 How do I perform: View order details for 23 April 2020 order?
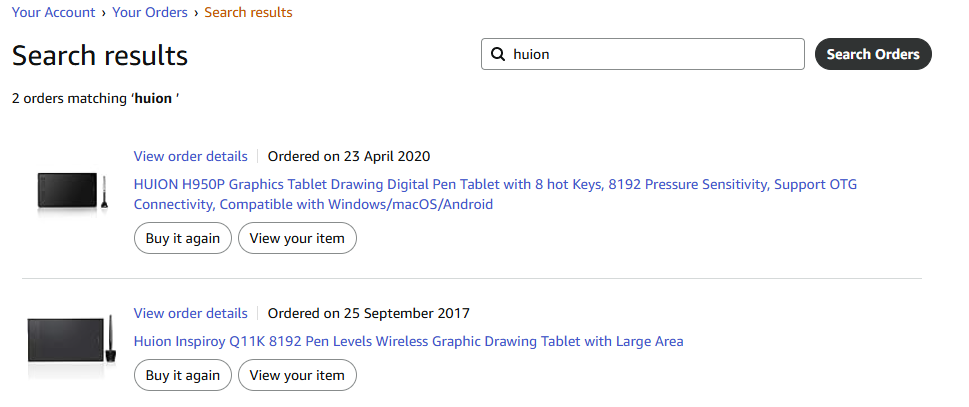tap(190, 156)
